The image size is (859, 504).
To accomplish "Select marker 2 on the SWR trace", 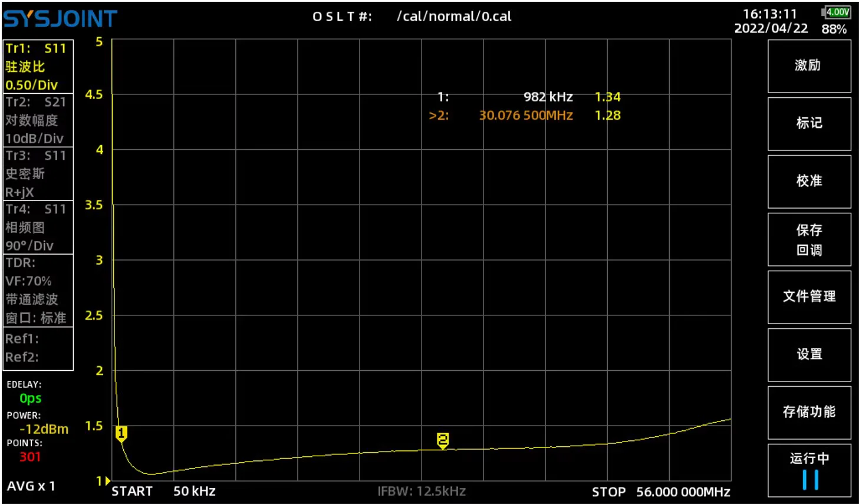I will point(443,441).
